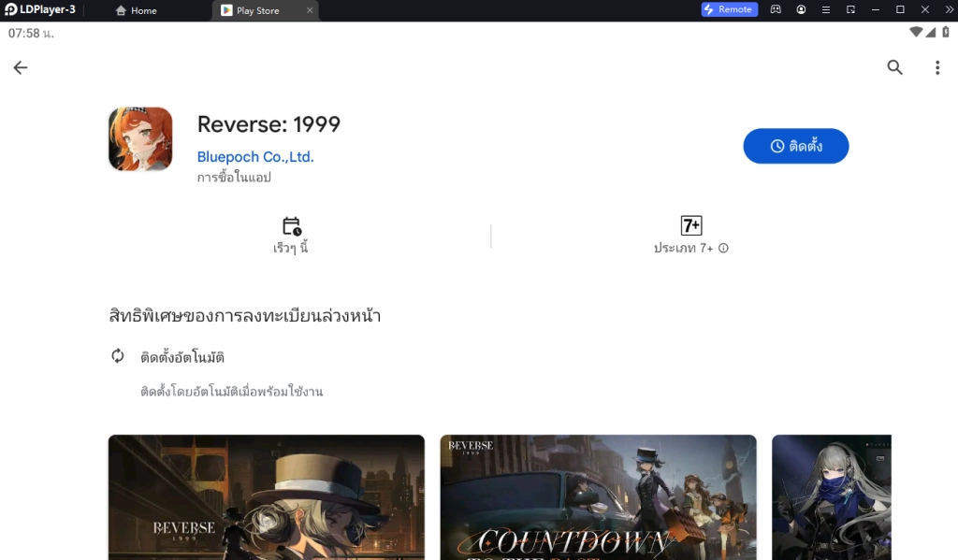This screenshot has height=560, width=958.
Task: Click the gamepad controller icon in title bar
Action: tap(776, 9)
